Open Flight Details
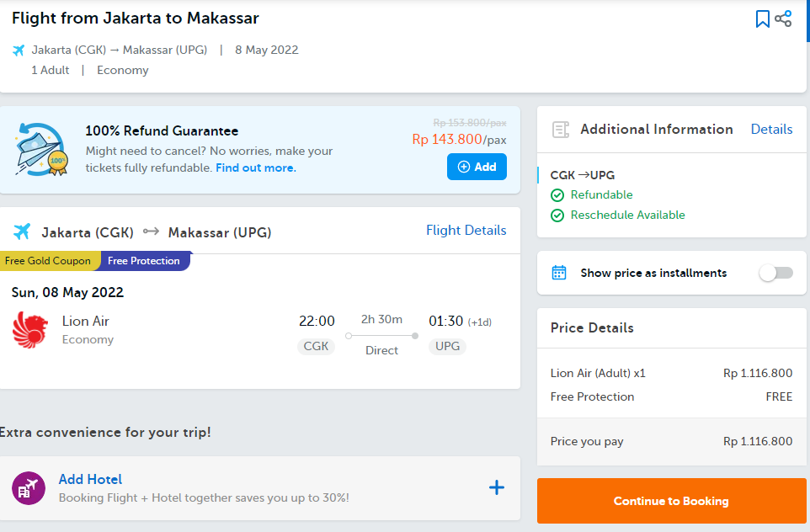810x532 pixels. pyautogui.click(x=466, y=231)
